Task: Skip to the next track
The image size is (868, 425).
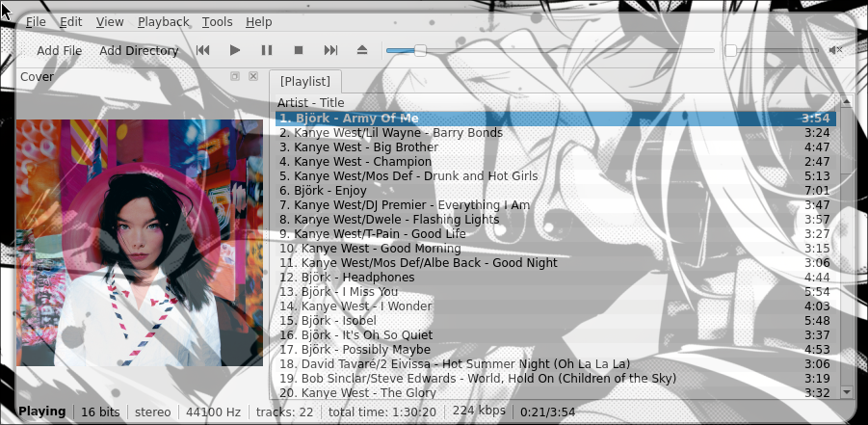Action: [330, 50]
